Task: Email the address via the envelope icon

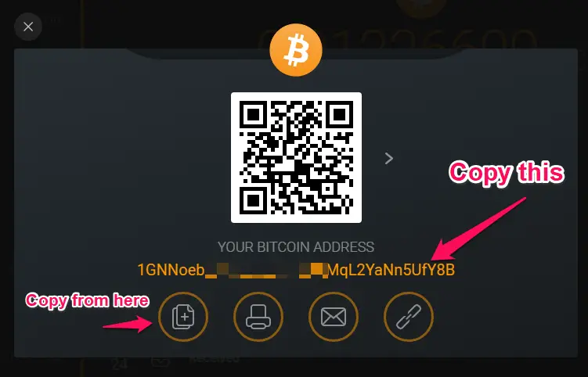Action: tap(334, 317)
